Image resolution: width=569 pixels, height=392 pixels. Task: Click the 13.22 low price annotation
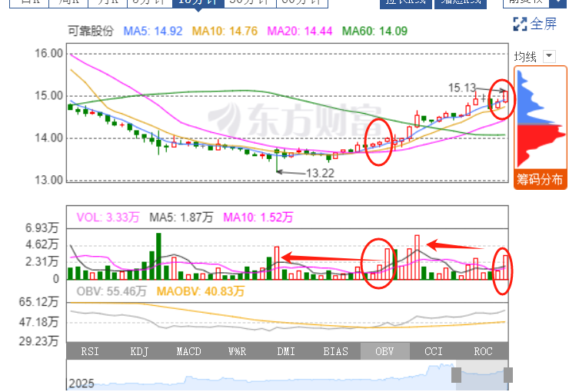(x=320, y=174)
